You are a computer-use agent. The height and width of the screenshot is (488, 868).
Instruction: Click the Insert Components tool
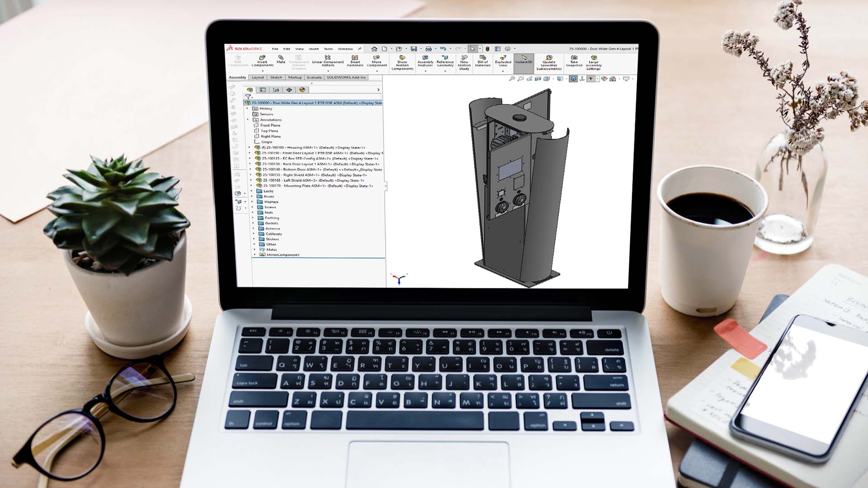[x=262, y=61]
